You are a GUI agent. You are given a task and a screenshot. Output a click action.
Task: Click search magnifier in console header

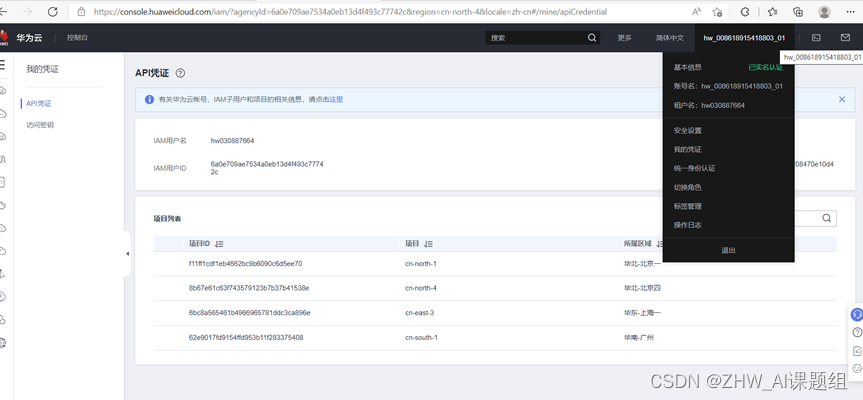click(592, 38)
